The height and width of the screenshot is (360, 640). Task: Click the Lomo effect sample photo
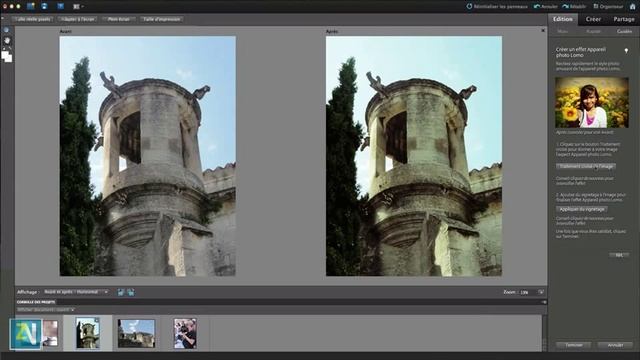pos(591,102)
